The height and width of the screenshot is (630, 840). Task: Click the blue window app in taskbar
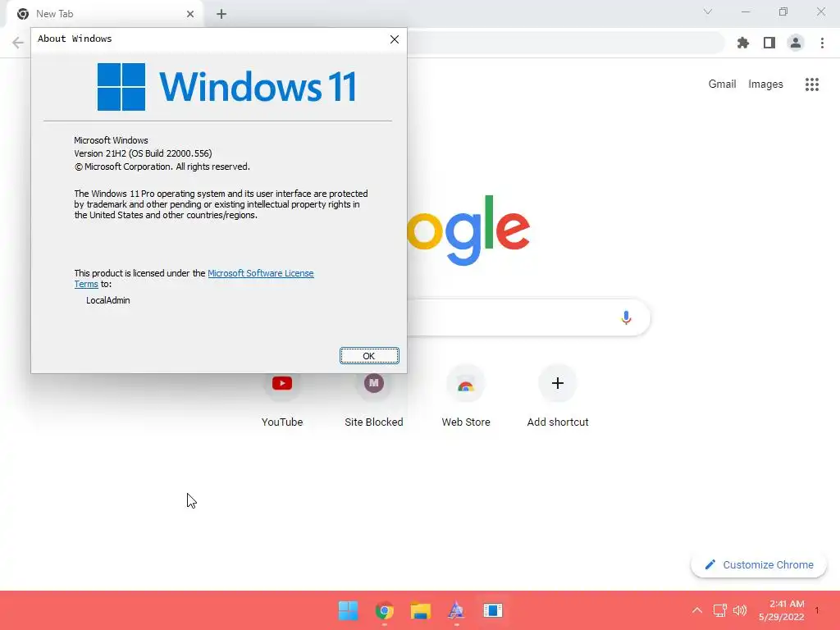[x=493, y=610]
